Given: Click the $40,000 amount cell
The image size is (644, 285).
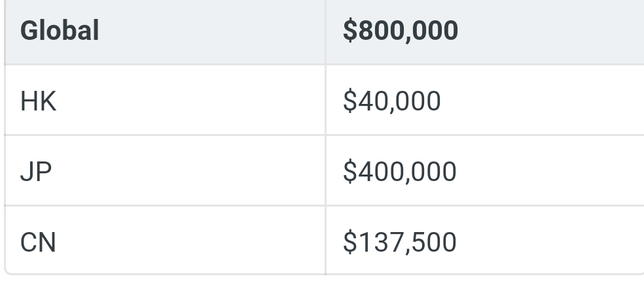Looking at the screenshot, I should 485,100.
